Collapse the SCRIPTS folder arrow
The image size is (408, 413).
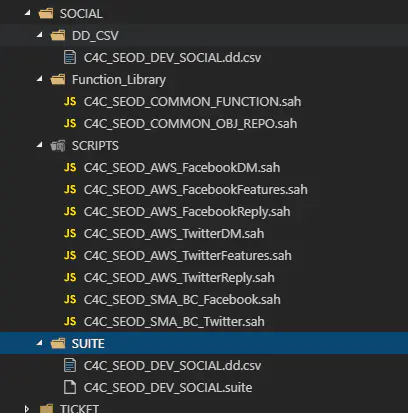click(40, 145)
